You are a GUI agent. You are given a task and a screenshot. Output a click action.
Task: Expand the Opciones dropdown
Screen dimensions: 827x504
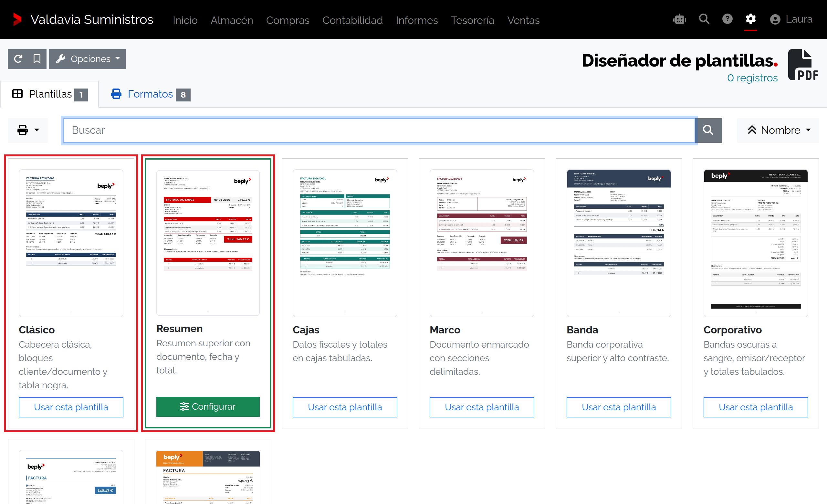click(88, 59)
